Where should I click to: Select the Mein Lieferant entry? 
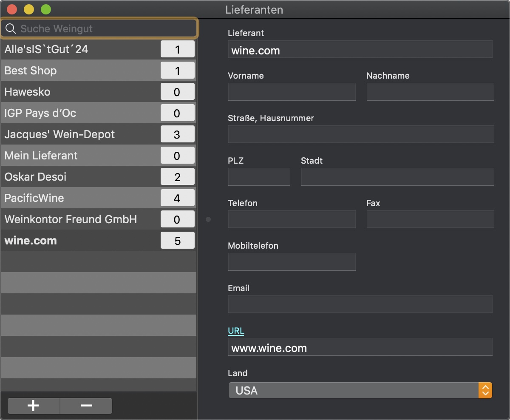click(x=99, y=156)
